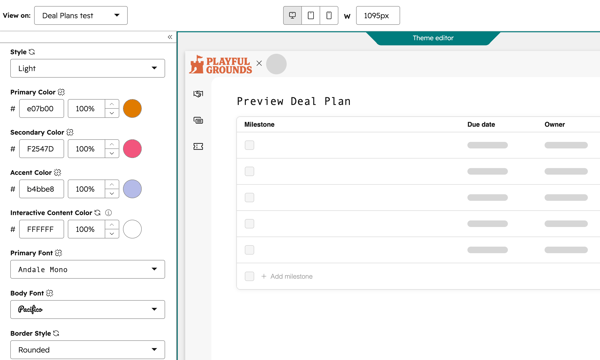The image size is (600, 360).
Task: Check second milestone row checkbox
Action: point(249,171)
